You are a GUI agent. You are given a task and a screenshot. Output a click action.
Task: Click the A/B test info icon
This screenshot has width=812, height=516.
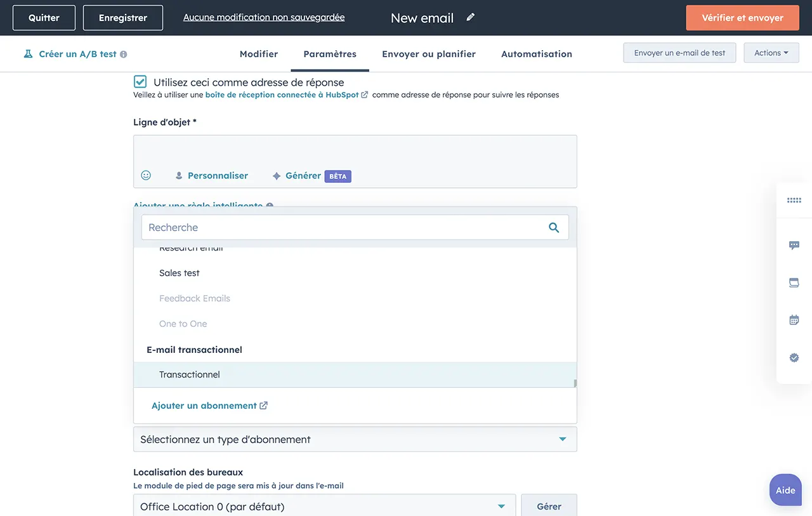pos(124,55)
